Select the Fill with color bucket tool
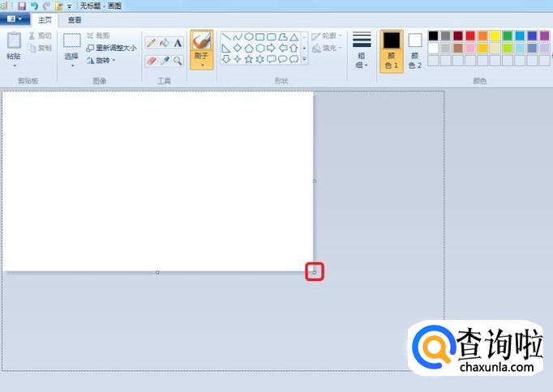The height and width of the screenshot is (392, 553). 165,43
